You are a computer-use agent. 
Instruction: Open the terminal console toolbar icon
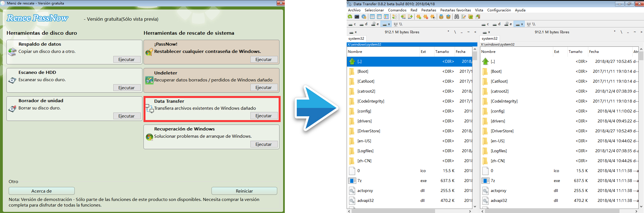click(357, 17)
